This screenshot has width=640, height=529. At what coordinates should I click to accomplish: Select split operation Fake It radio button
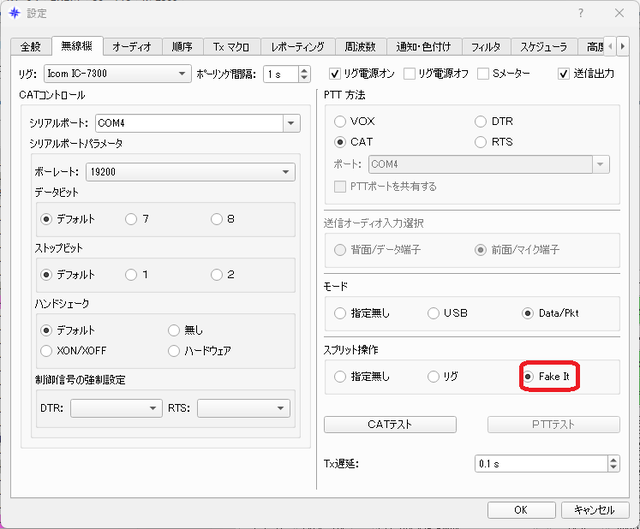(x=528, y=376)
